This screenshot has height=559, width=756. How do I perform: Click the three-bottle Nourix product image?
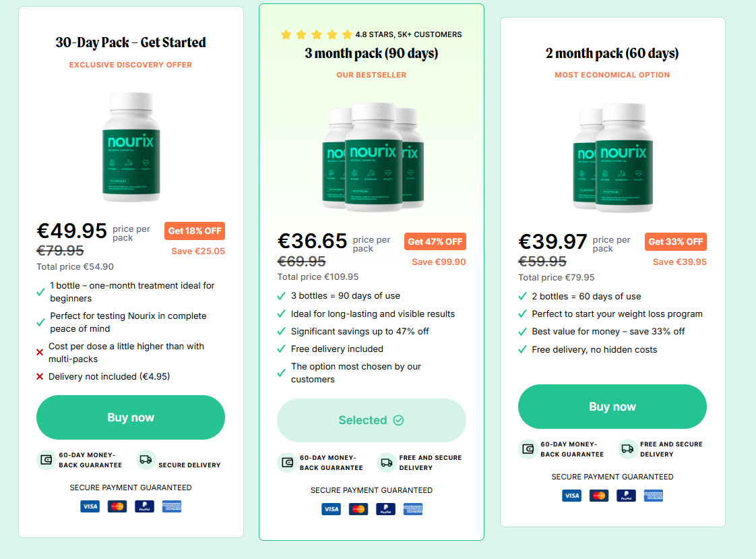tap(373, 157)
